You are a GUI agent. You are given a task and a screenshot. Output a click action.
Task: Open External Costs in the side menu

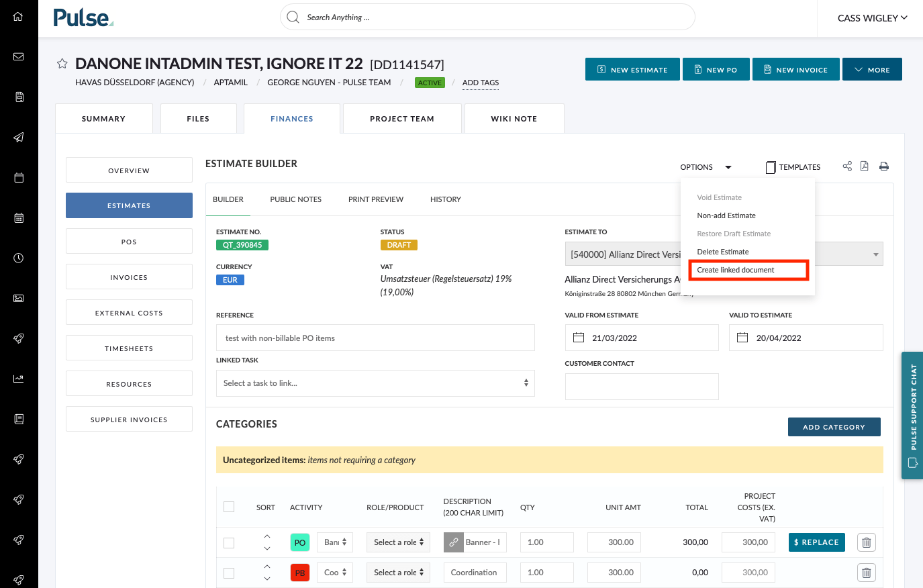pyautogui.click(x=129, y=312)
